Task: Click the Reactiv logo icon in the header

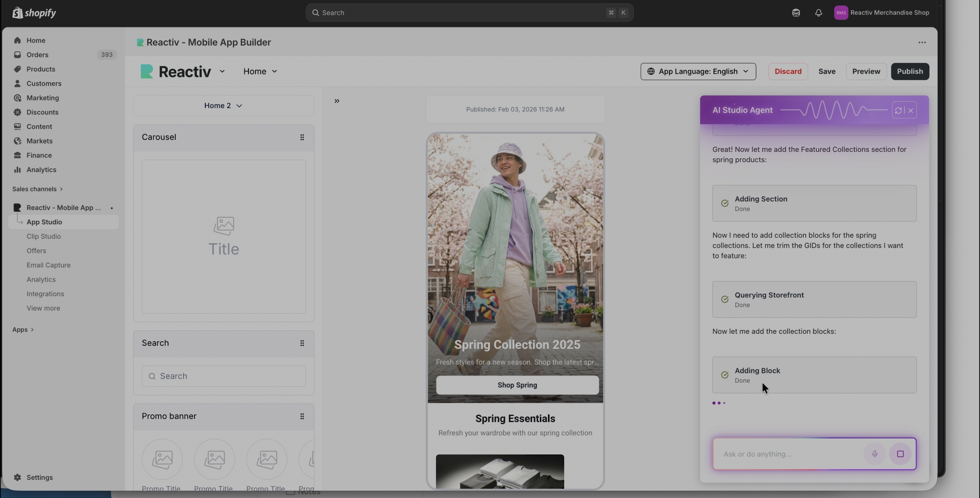Action: (147, 72)
